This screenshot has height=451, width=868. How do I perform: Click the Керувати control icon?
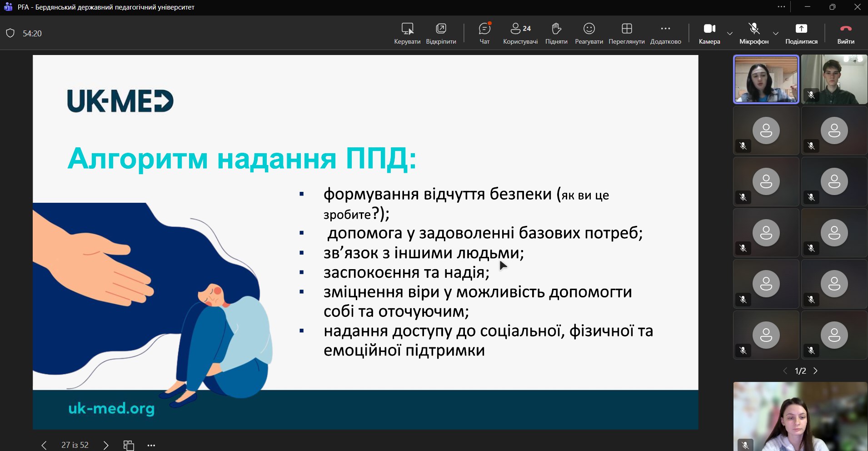click(407, 33)
